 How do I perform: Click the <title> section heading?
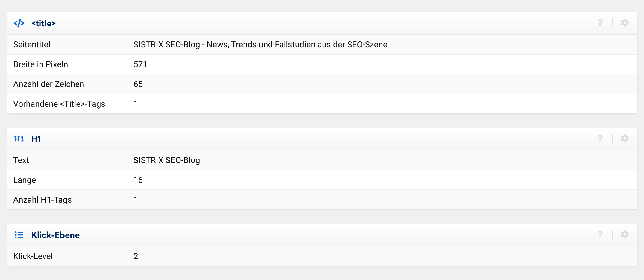(43, 23)
